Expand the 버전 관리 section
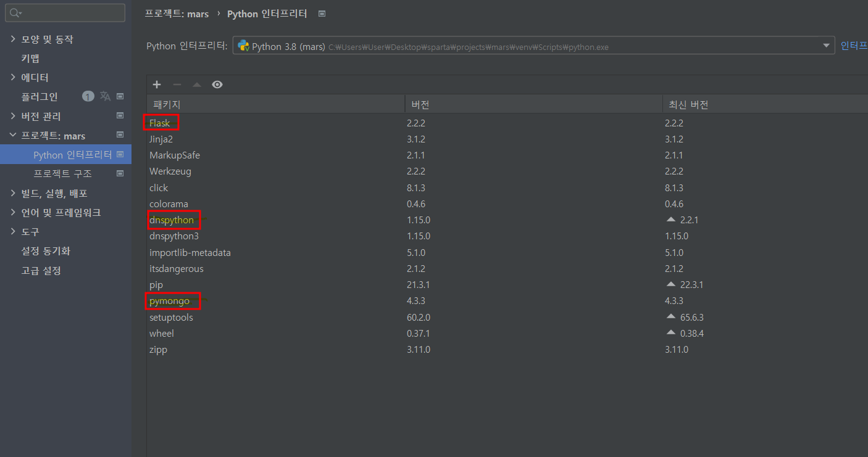The image size is (868, 457). 14,116
